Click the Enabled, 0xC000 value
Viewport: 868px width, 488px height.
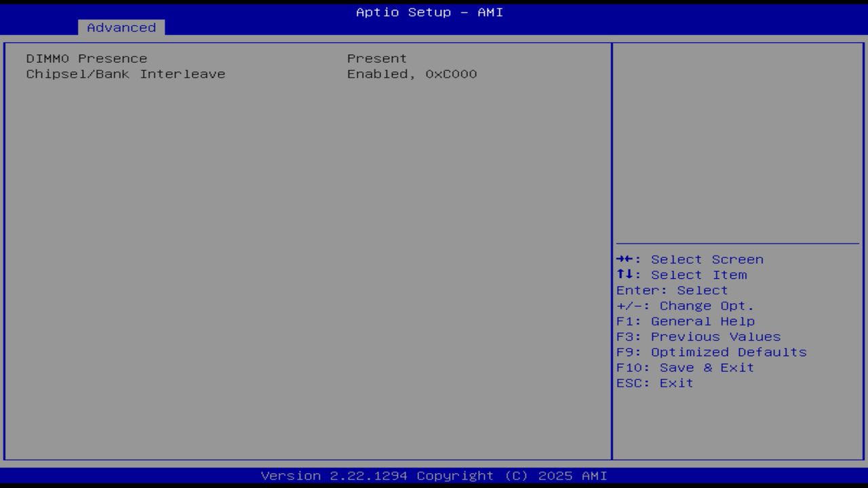(x=412, y=74)
